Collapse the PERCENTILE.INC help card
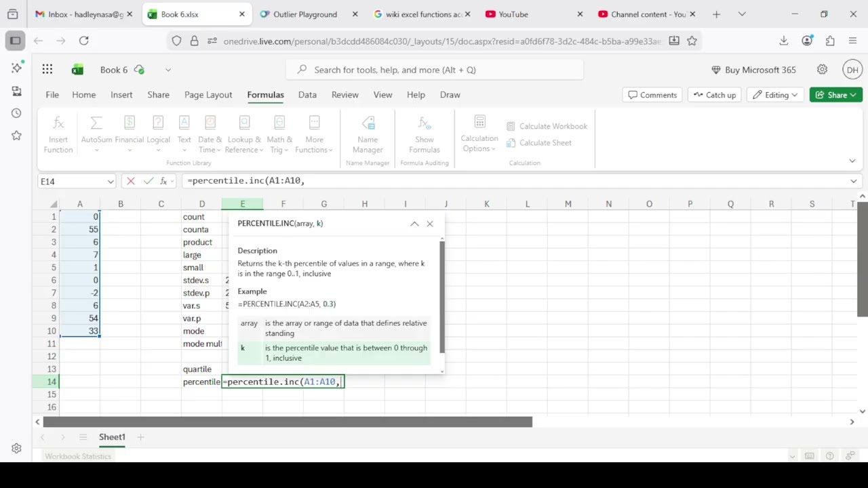This screenshot has height=488, width=868. pyautogui.click(x=414, y=224)
